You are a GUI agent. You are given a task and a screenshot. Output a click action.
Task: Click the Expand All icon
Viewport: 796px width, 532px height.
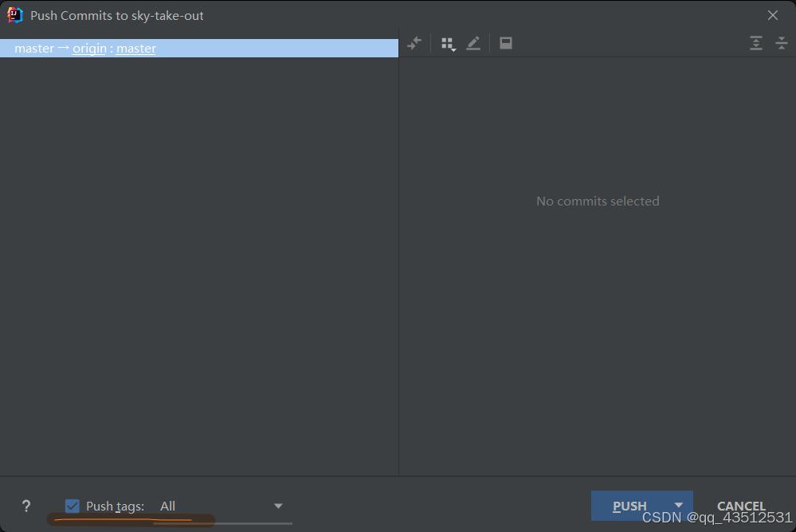[x=756, y=43]
